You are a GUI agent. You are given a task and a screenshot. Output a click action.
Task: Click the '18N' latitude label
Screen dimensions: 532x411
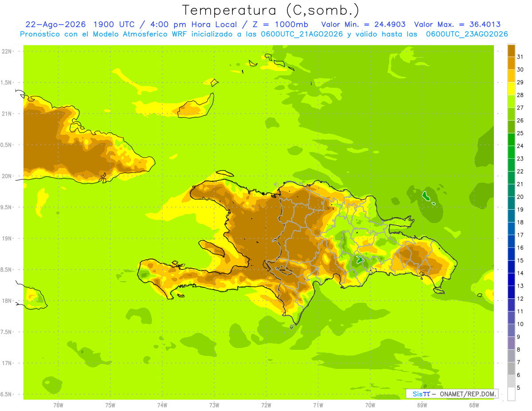point(7,301)
